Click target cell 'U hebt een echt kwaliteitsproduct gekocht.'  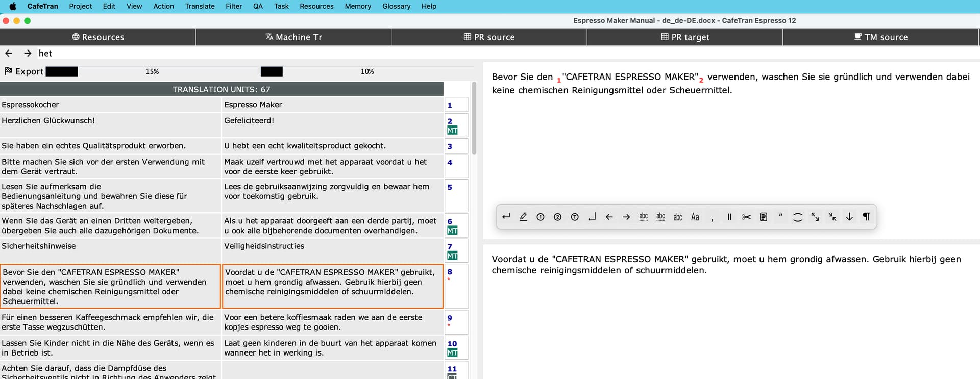[333, 146]
